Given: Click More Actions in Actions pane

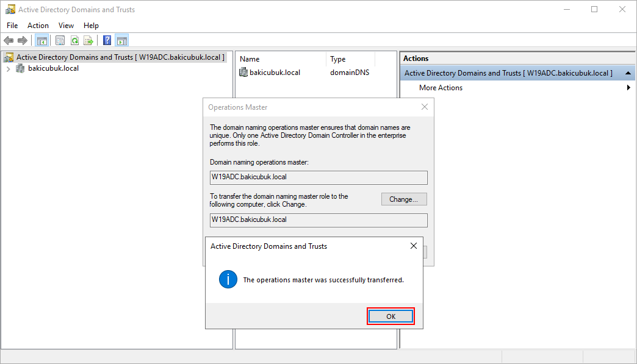Looking at the screenshot, I should click(441, 88).
